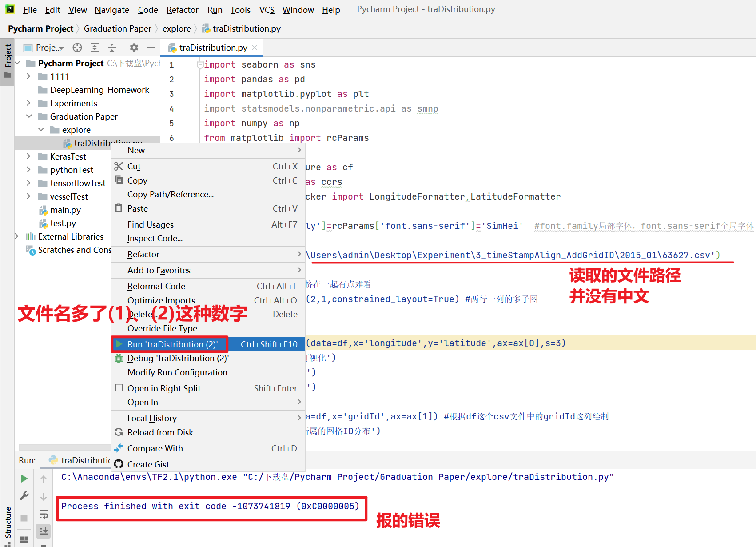This screenshot has height=547, width=756.
Task: Collapse all nodes with the collapse-all icon
Action: pos(112,48)
